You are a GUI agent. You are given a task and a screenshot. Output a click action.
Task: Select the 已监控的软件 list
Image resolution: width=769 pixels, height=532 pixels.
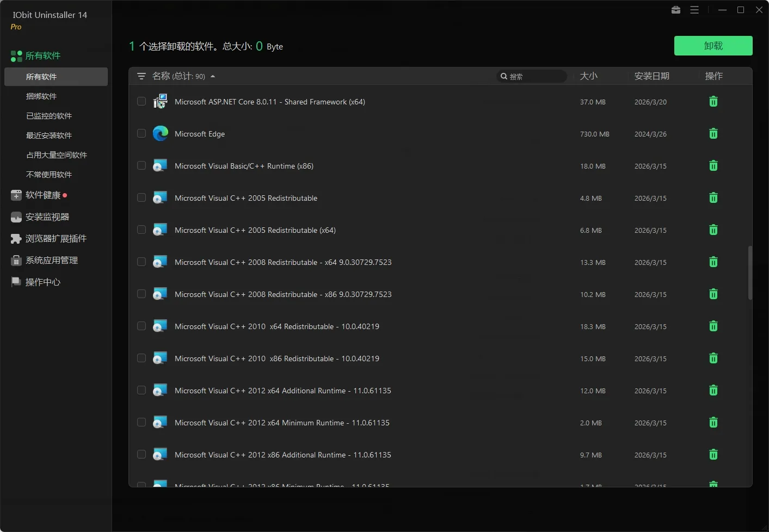pos(48,116)
